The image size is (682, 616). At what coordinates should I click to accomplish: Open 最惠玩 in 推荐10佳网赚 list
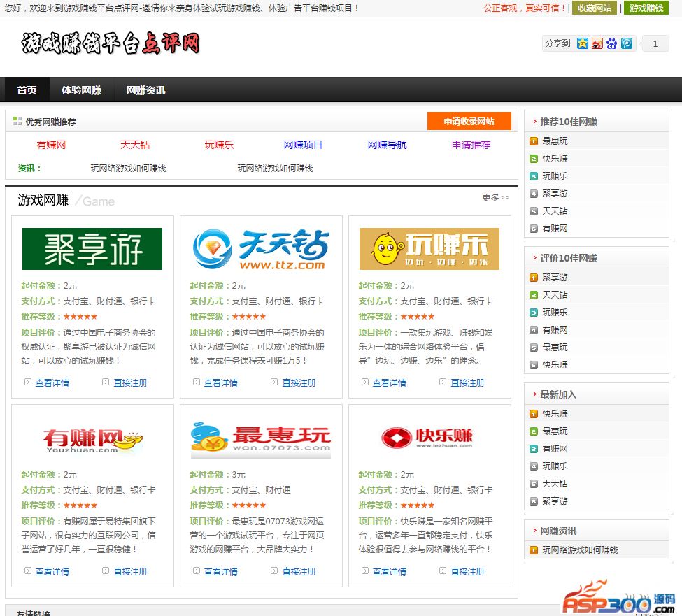point(555,141)
